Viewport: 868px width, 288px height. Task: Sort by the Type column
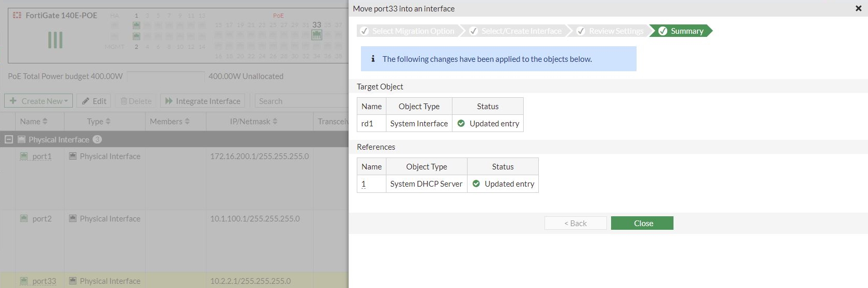coord(98,121)
